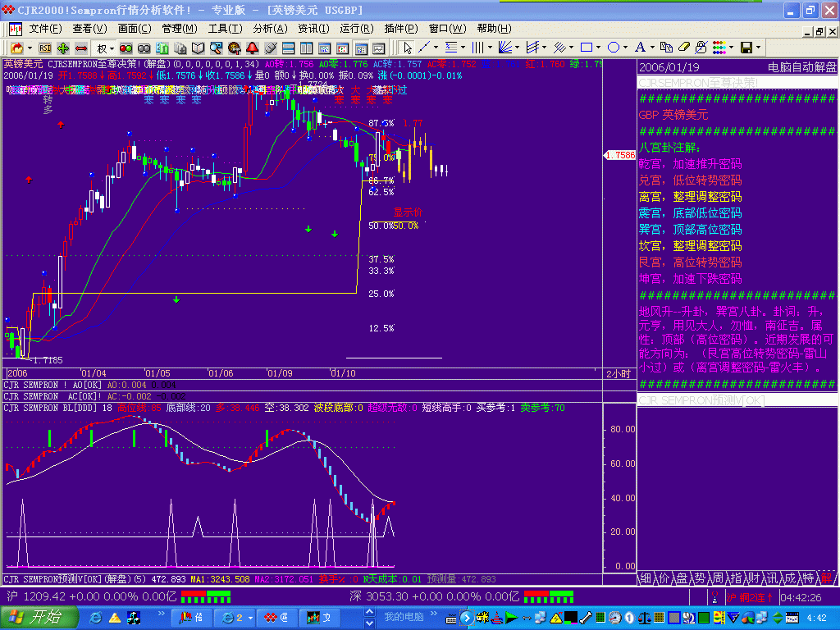Viewport: 840px width, 630px height.
Task: Open the 插件(P) menu
Action: (401, 29)
